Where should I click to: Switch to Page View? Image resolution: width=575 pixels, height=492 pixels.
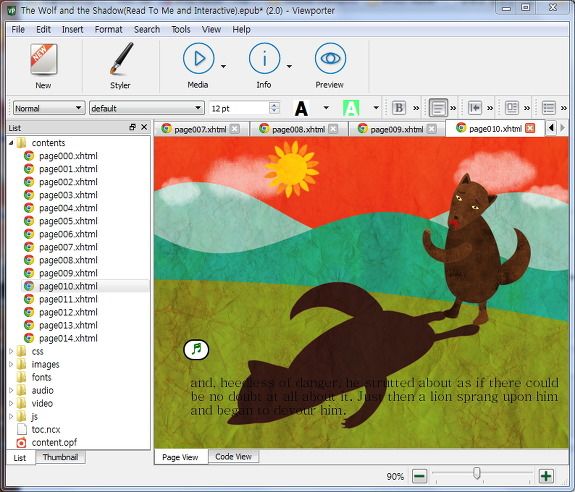180,457
